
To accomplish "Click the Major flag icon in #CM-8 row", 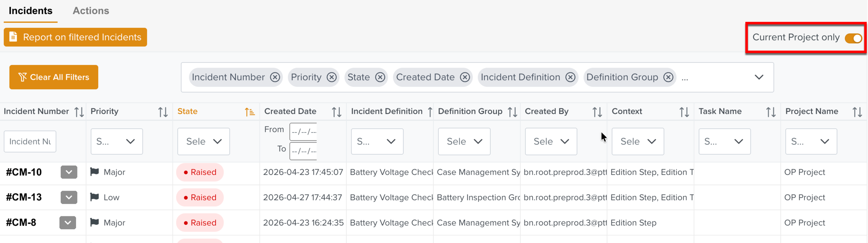I will point(94,222).
